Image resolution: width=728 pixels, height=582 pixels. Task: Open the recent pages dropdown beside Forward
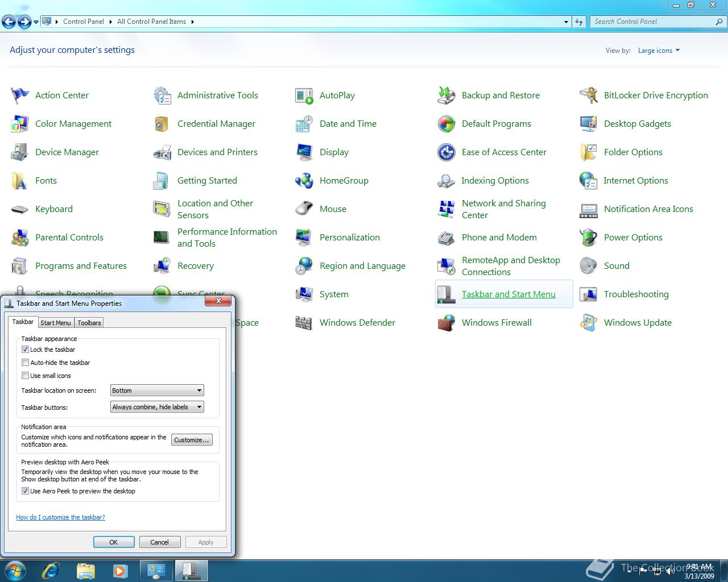point(36,22)
